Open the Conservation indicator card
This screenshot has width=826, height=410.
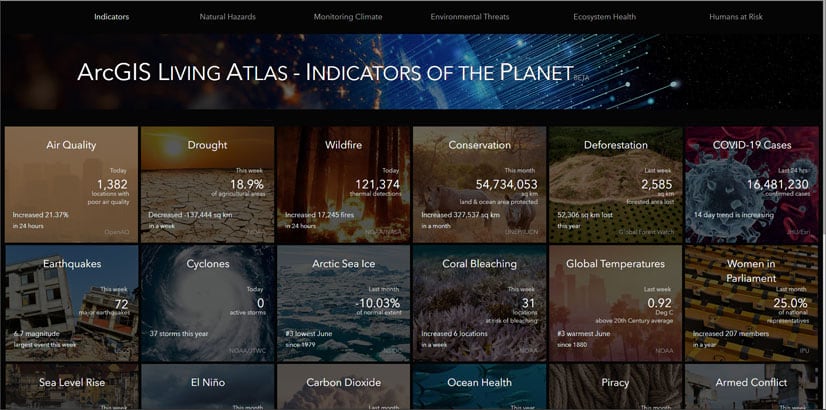(479, 184)
